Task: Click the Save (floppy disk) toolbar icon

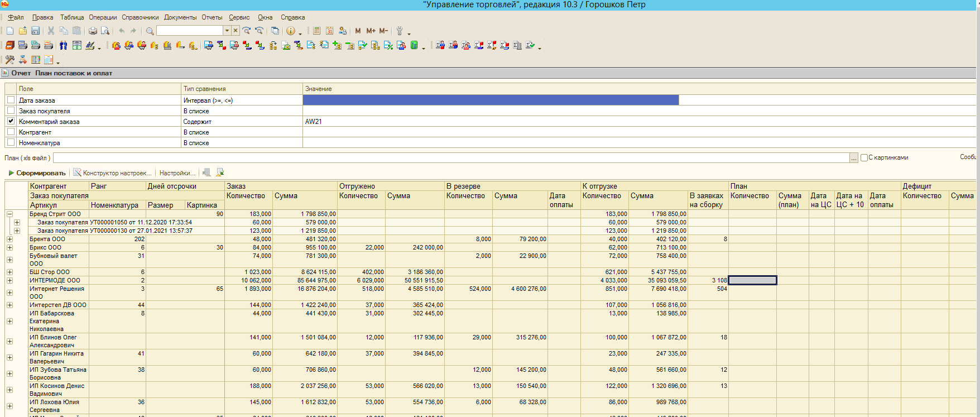Action: [35, 31]
